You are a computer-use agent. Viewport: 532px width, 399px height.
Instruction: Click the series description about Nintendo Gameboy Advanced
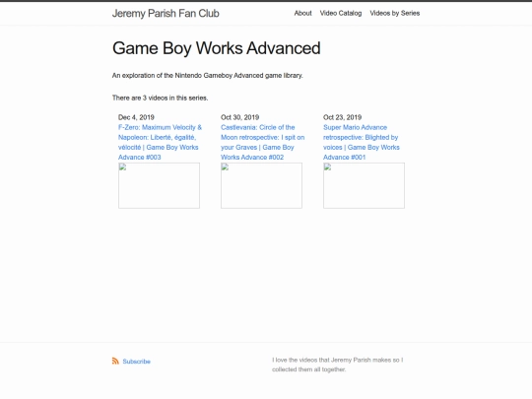click(x=207, y=75)
